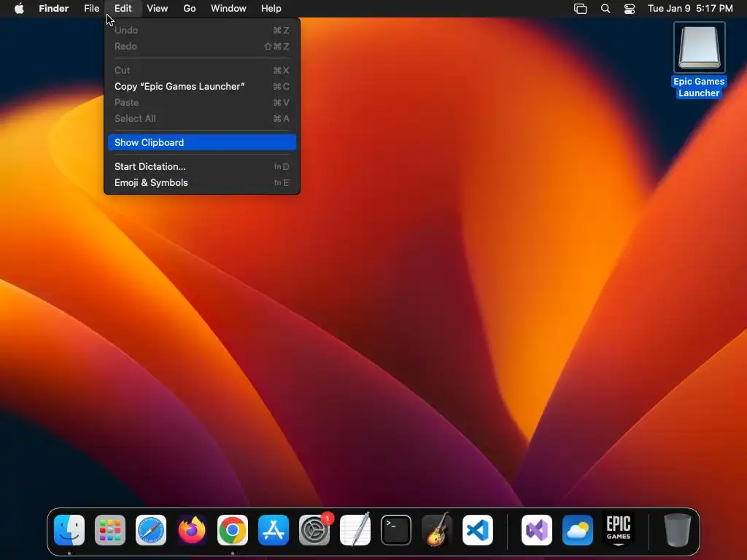Open the File menu
747x560 pixels.
coord(91,9)
